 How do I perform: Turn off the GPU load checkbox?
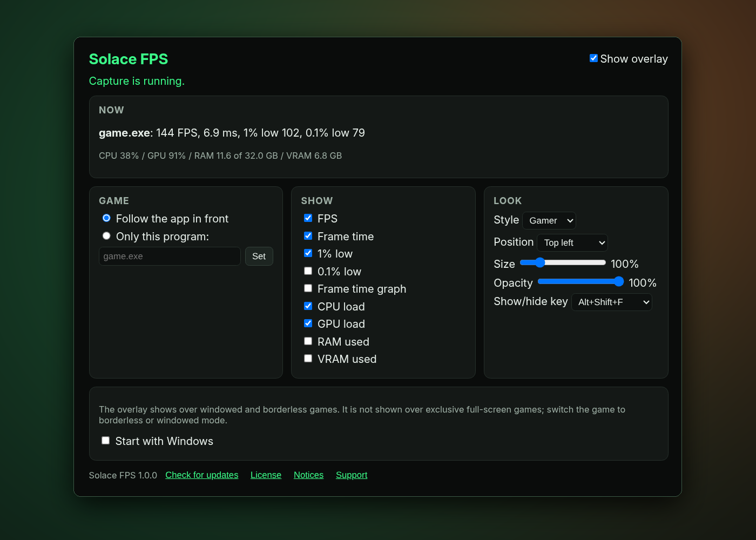[308, 323]
